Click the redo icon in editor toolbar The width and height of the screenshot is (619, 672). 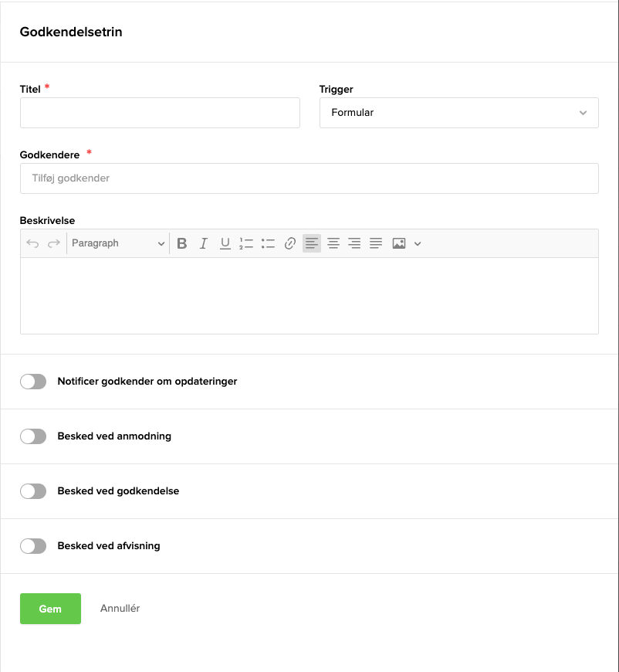54,243
